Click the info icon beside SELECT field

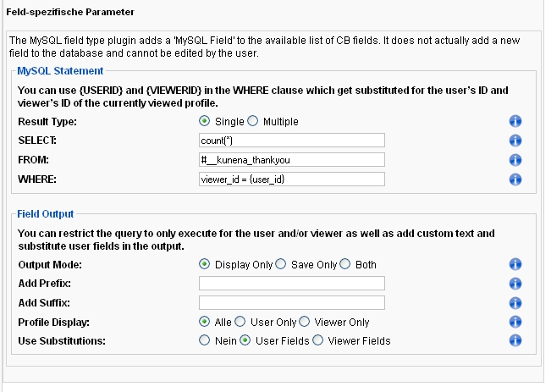click(x=515, y=141)
